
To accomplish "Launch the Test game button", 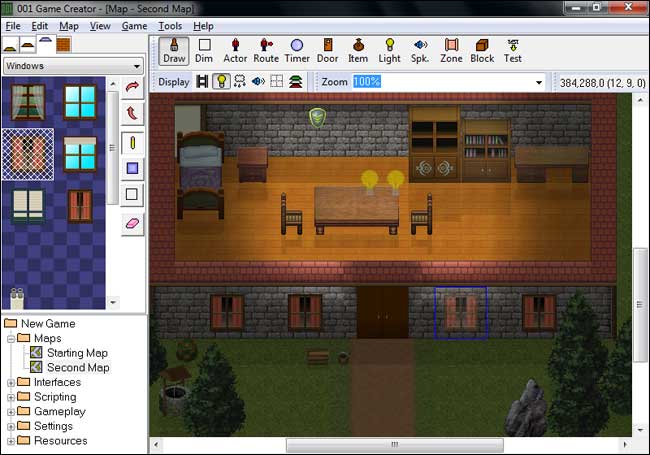I will point(513,50).
